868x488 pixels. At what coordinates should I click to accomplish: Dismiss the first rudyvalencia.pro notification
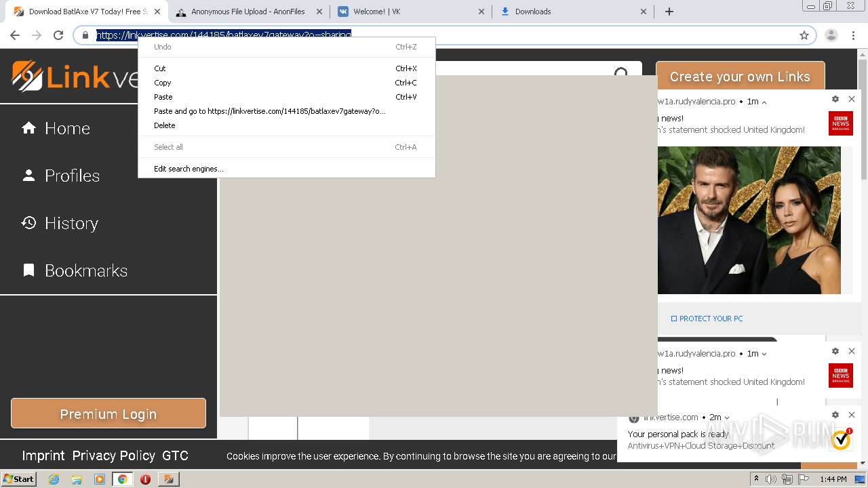coord(852,99)
